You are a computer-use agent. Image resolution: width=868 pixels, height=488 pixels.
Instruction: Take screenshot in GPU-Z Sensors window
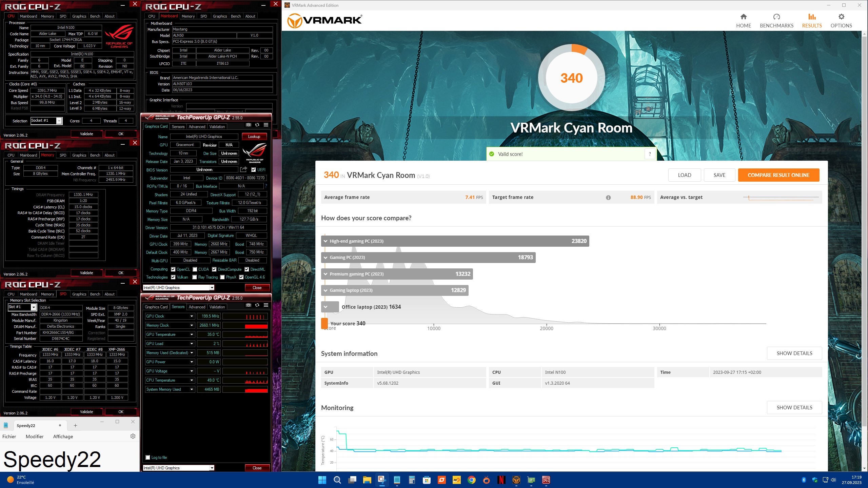249,305
